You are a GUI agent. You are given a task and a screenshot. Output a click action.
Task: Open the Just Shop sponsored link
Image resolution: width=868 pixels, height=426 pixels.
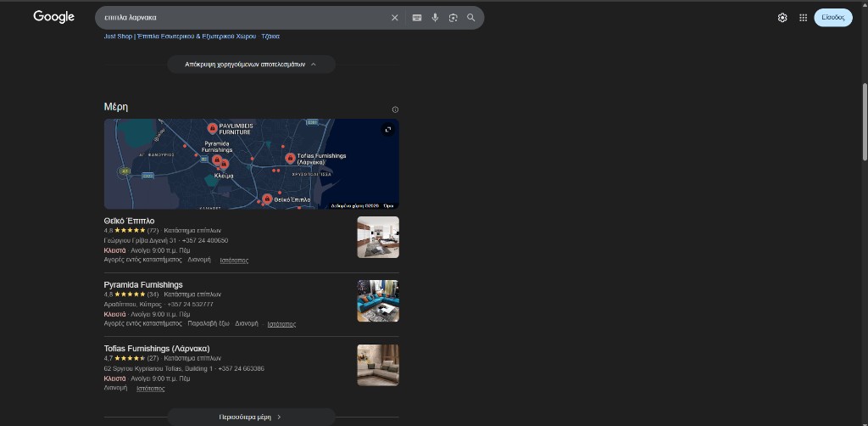[180, 36]
